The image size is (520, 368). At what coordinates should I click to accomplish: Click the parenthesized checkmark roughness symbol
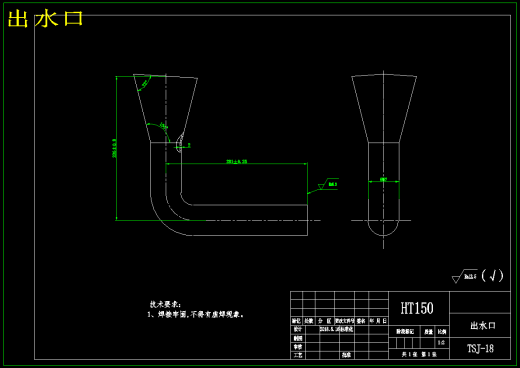[x=493, y=276]
